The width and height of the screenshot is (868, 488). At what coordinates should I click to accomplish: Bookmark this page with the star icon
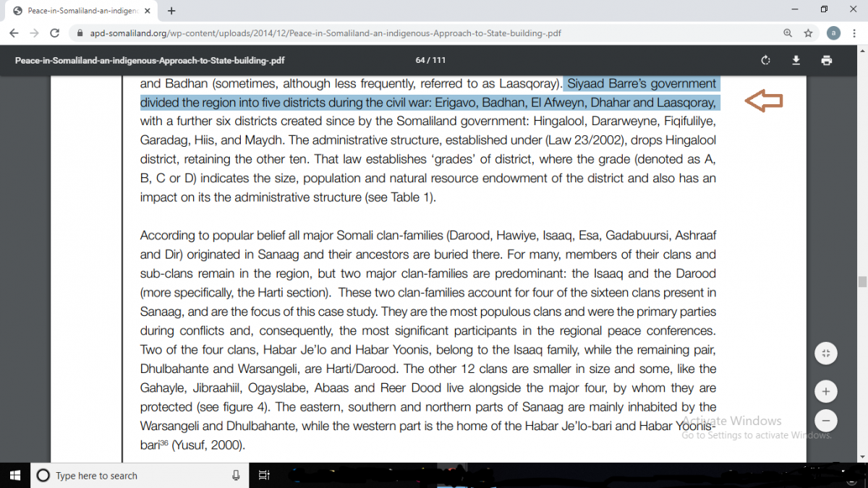click(808, 33)
